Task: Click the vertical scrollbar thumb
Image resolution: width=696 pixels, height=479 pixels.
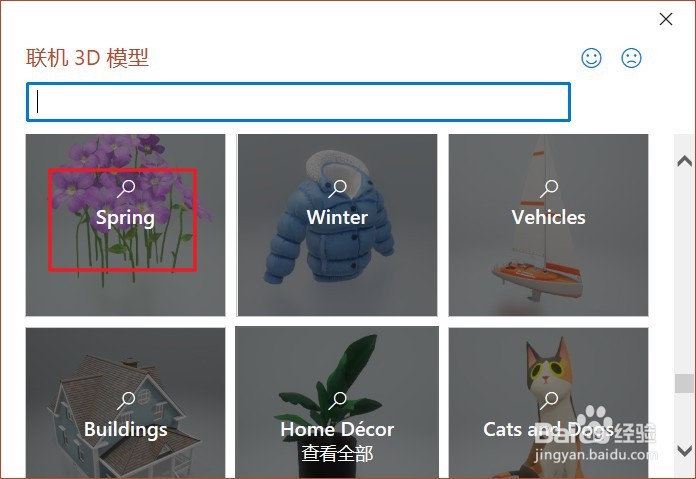Action: [x=684, y=383]
